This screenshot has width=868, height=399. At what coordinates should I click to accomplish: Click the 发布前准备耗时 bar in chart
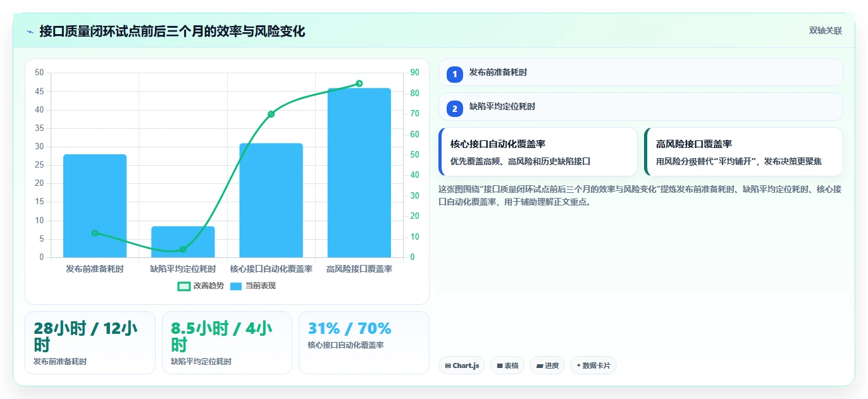point(95,206)
